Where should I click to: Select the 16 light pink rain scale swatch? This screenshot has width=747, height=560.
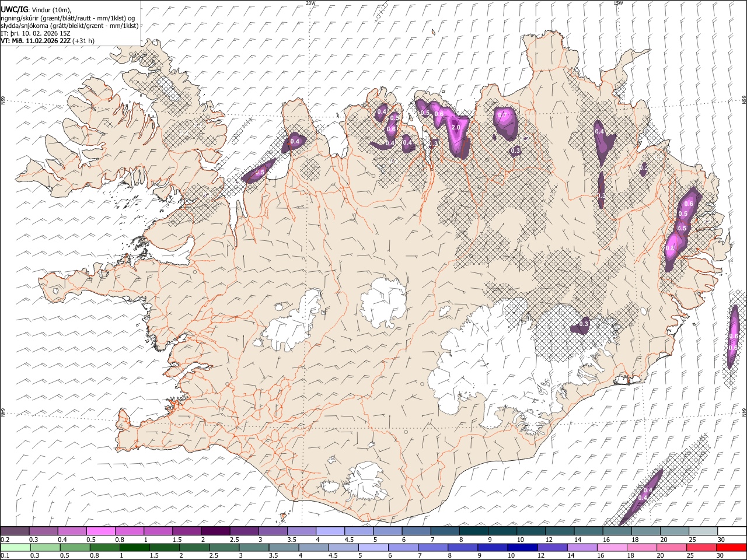click(611, 547)
